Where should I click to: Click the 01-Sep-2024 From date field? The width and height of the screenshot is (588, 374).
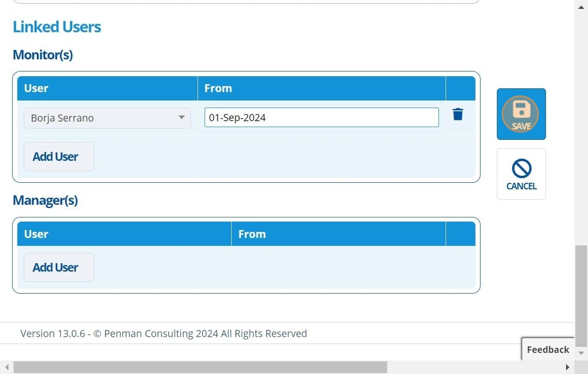click(321, 118)
